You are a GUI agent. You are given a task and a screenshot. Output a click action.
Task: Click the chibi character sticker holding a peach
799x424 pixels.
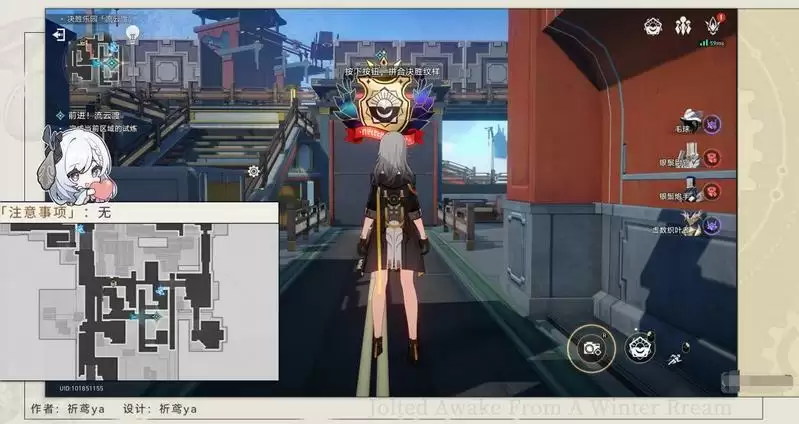pos(70,165)
